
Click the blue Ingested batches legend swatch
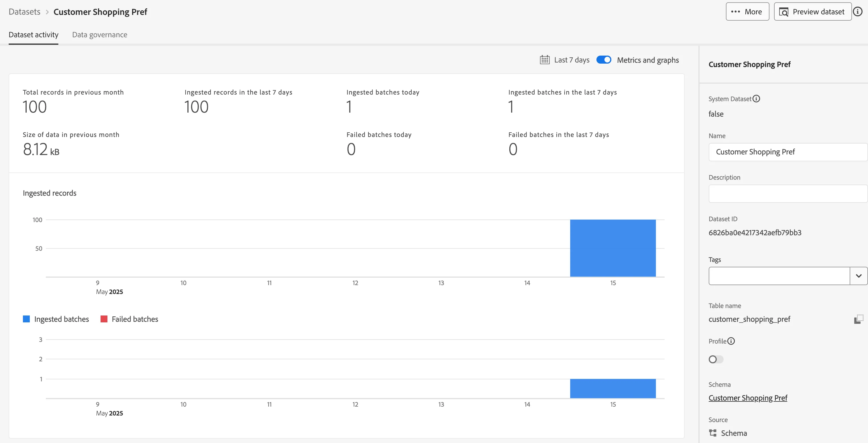[26, 319]
